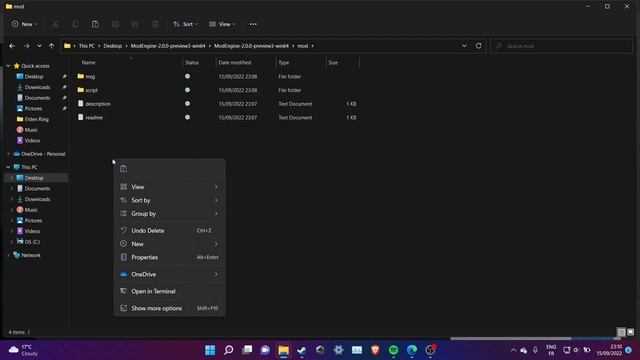Screen dimensions: 640x360
Task: Click the ENG FR language indicator
Action: (551, 350)
